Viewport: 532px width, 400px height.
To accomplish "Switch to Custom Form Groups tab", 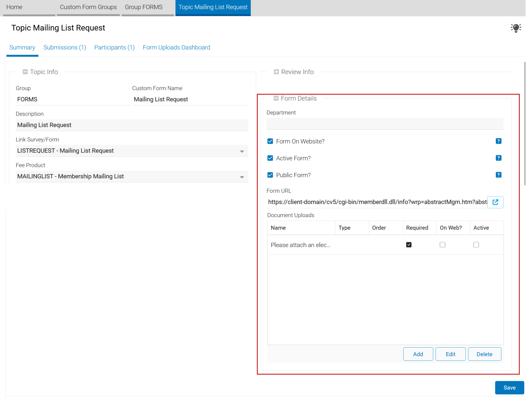I will [88, 7].
